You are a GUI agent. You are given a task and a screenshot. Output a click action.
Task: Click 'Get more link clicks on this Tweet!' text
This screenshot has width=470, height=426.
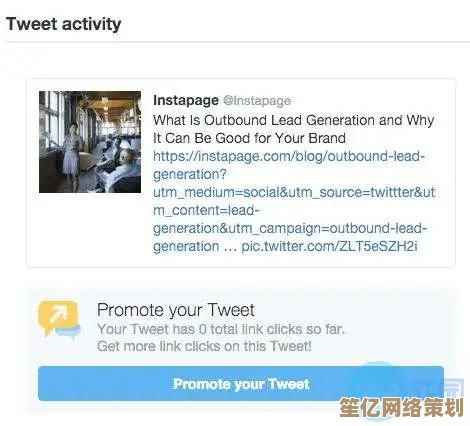(204, 346)
